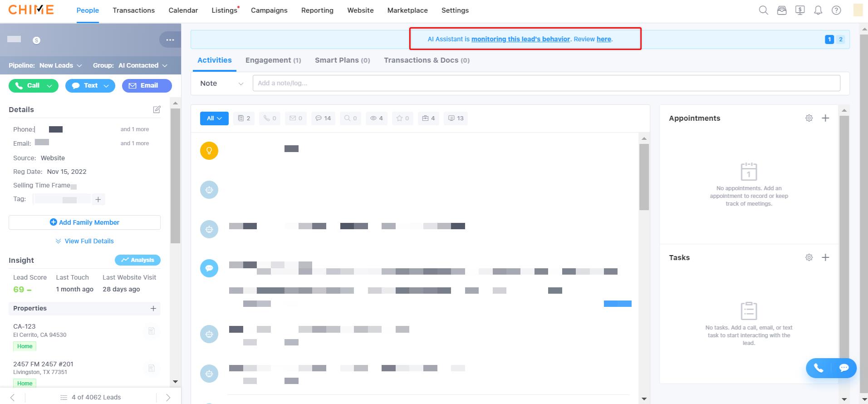868x404 pixels.
Task: Open the Settings menu
Action: 455,10
